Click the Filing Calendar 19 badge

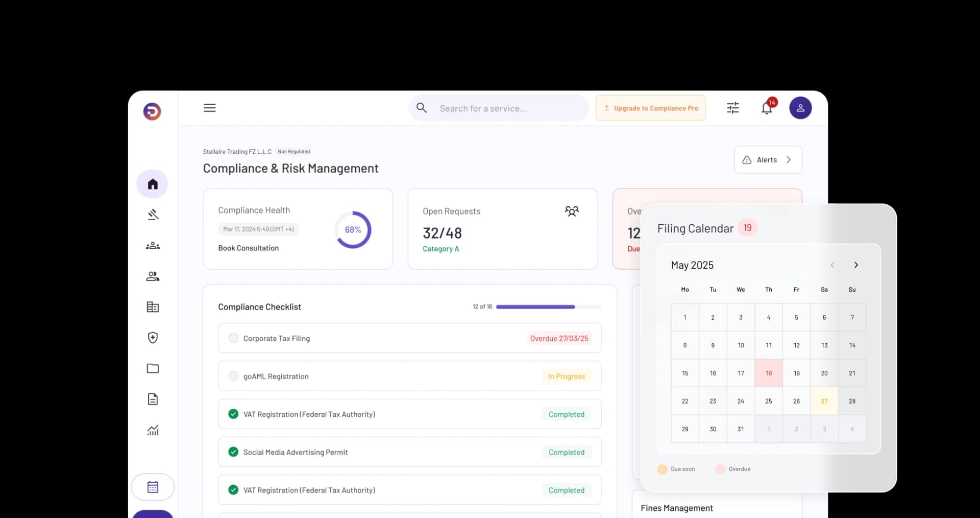click(x=747, y=228)
